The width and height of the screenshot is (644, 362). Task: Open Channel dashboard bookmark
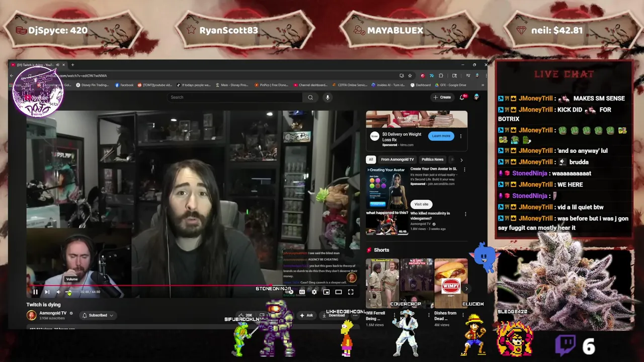point(310,85)
